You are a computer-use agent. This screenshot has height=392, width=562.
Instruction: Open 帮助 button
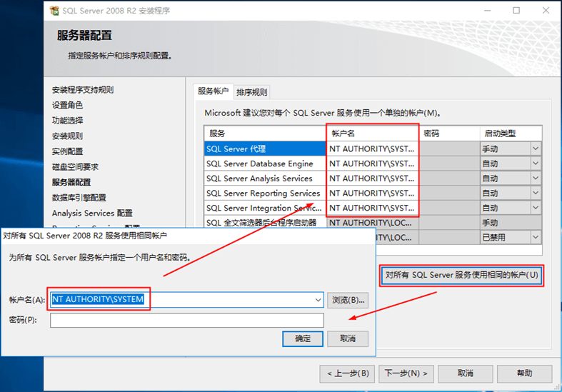[x=524, y=373]
